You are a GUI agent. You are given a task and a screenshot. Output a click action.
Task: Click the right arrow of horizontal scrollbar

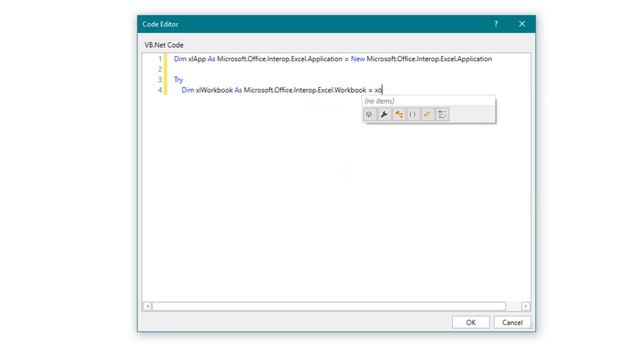click(x=526, y=306)
